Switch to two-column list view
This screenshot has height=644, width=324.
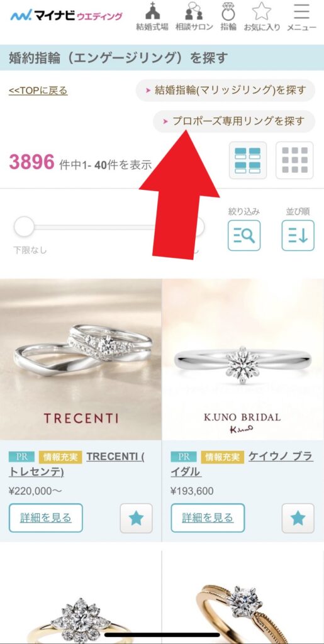(x=248, y=160)
